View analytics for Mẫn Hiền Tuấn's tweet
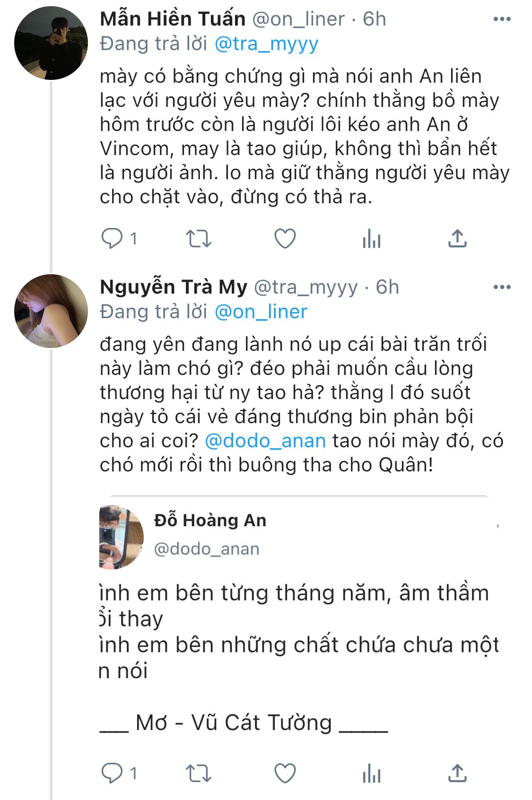 pos(371,238)
